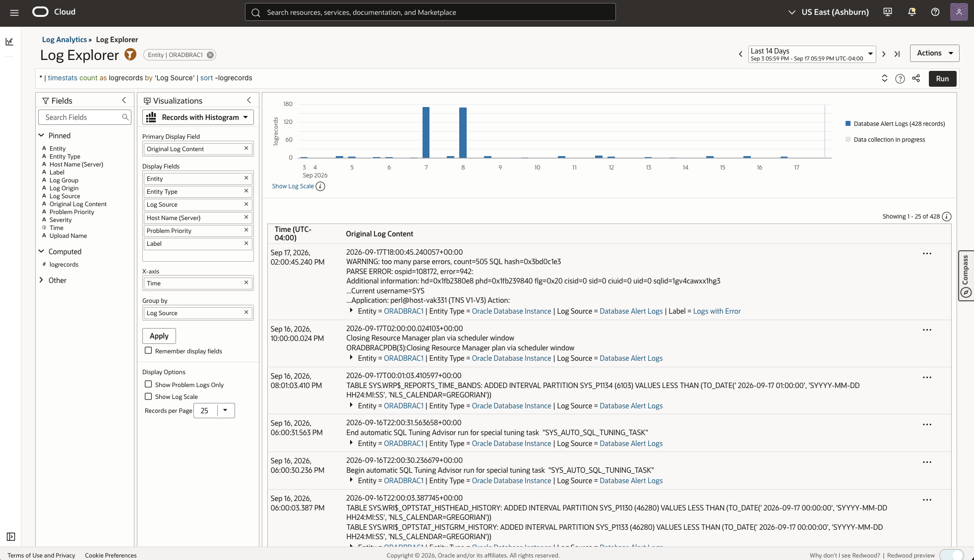
Task: Jump to latest time range
Action: [897, 54]
